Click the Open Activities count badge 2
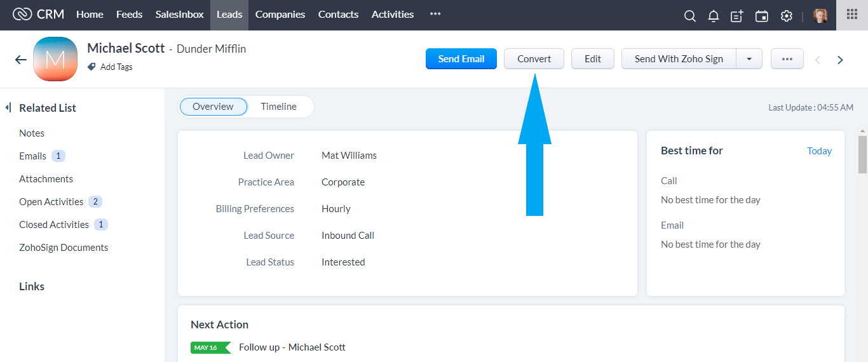This screenshot has width=868, height=362. (95, 202)
